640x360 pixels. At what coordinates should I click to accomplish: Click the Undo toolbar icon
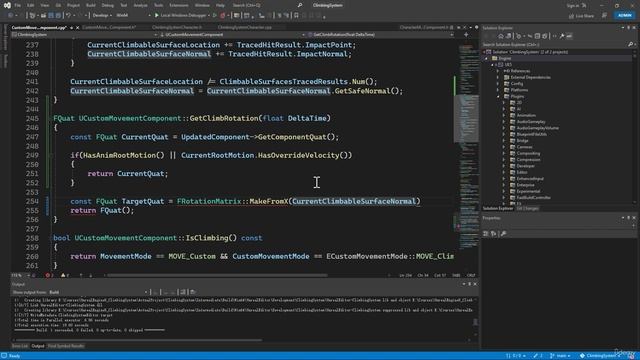pyautogui.click(x=68, y=16)
